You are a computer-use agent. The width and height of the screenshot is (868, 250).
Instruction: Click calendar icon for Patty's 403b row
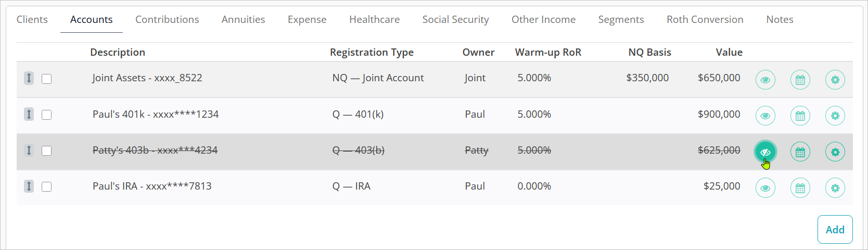pyautogui.click(x=800, y=152)
